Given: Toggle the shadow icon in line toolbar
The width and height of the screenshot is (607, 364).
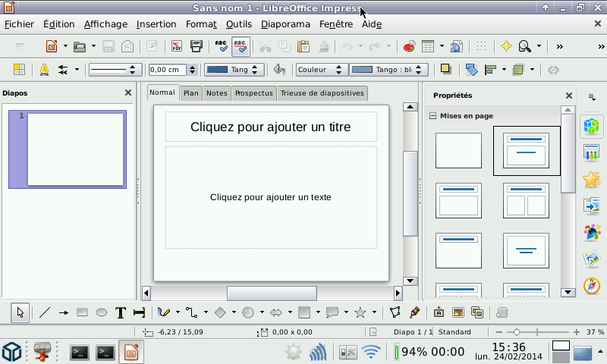Looking at the screenshot, I should pos(445,69).
